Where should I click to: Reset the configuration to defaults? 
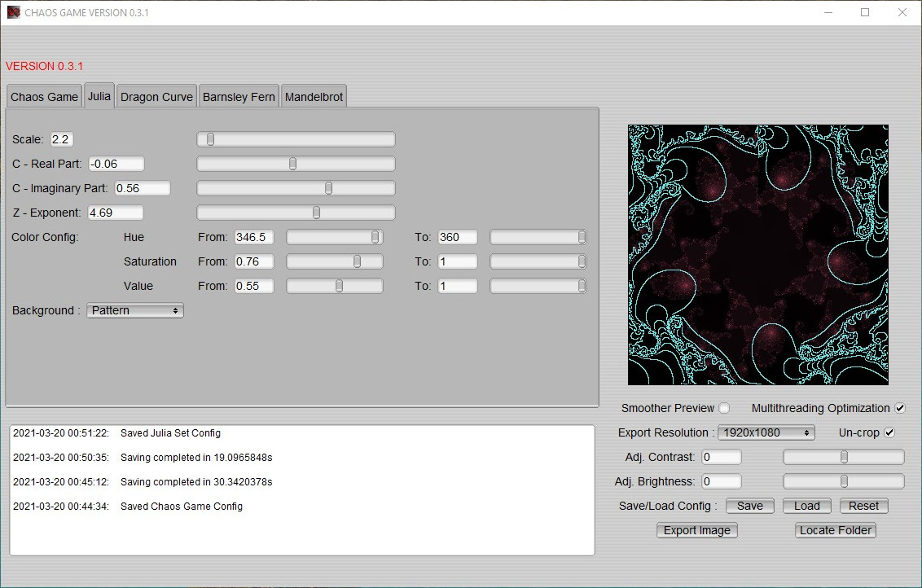pos(863,506)
